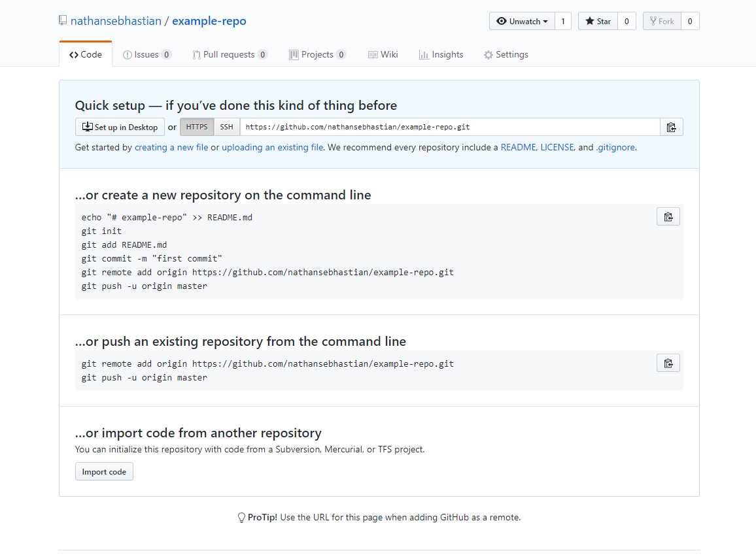Open the README link
Image resolution: width=756 pixels, height=555 pixels.
pos(519,148)
